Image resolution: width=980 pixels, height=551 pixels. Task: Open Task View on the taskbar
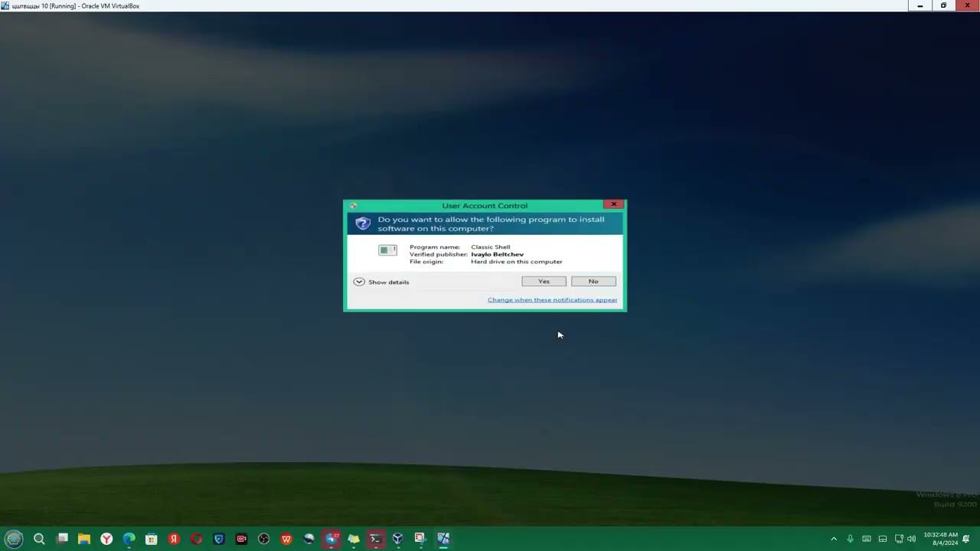pyautogui.click(x=62, y=539)
